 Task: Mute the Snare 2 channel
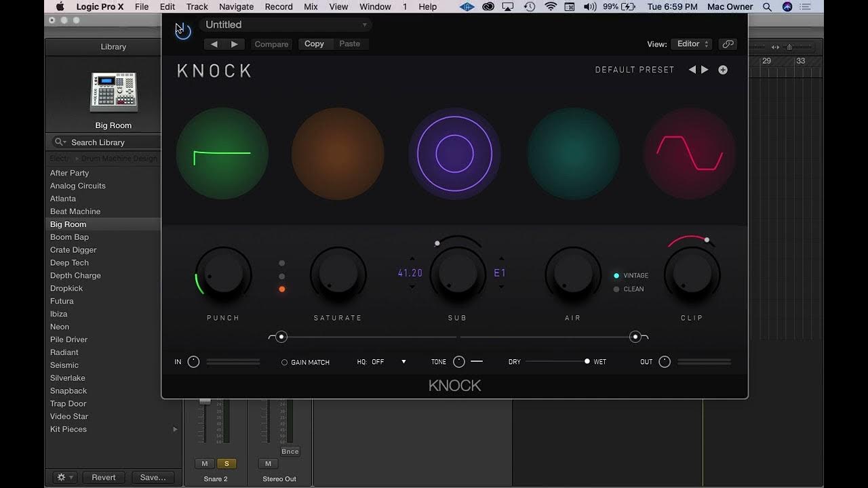point(205,464)
